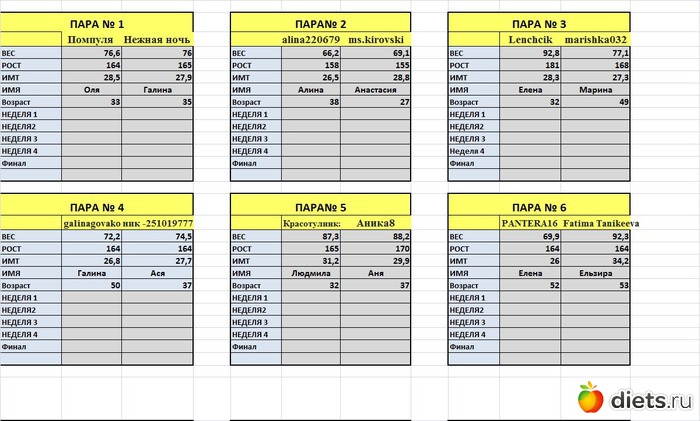Select the Анастасия name cell
This screenshot has height=421, width=700.
pyautogui.click(x=375, y=89)
